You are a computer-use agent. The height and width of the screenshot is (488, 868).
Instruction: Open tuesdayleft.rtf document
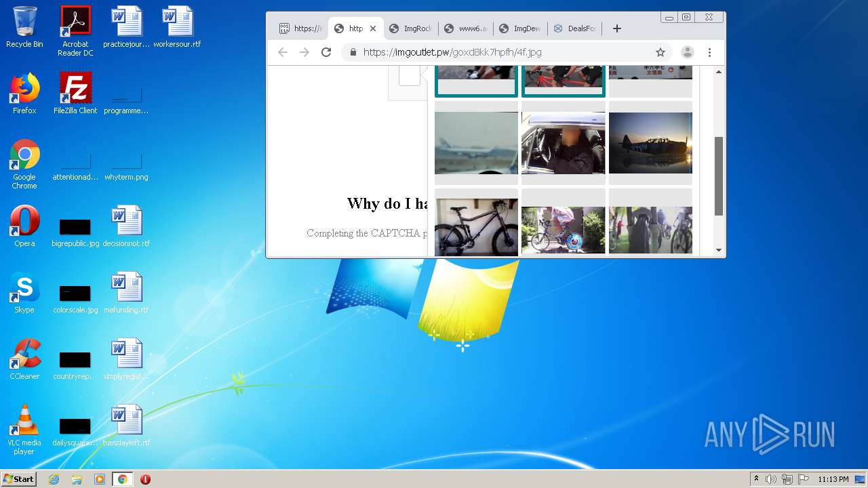[x=126, y=426]
